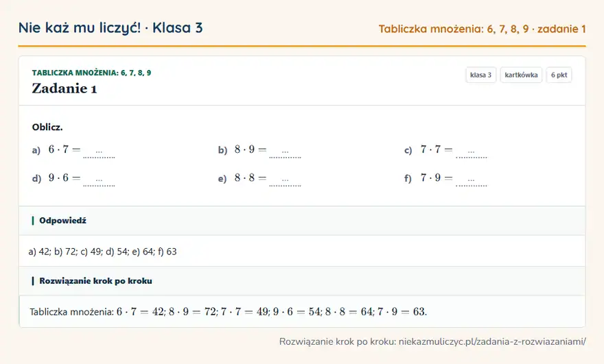Click the answer blank for c) 7 · 7
This screenshot has height=364, width=604.
[x=471, y=152]
